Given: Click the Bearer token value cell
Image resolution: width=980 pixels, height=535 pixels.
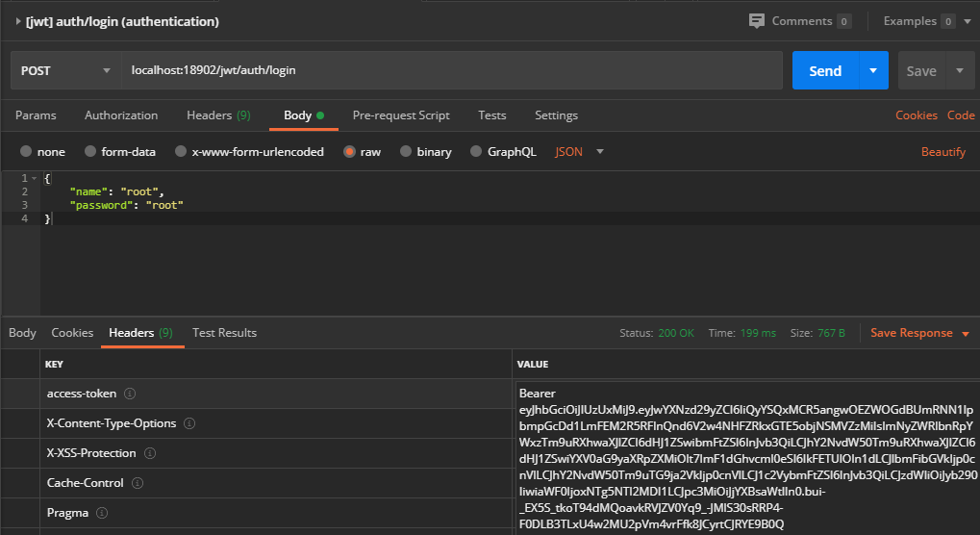Looking at the screenshot, I should 747,458.
